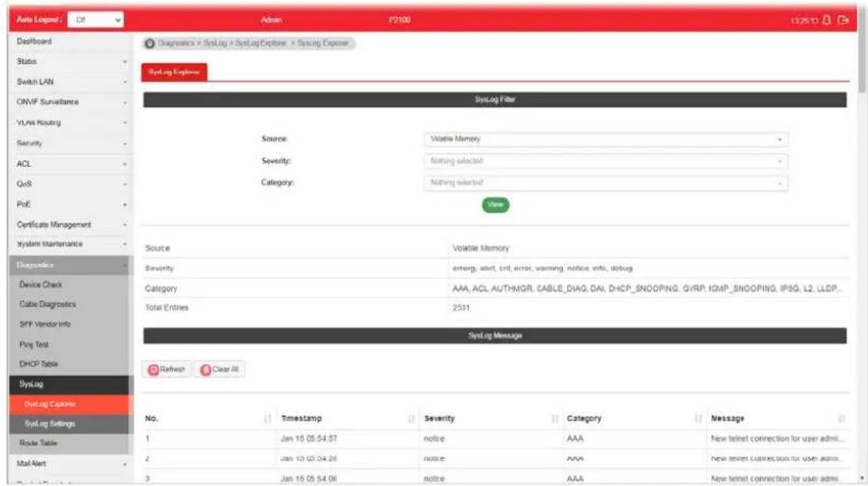The image size is (868, 486).
Task: Select SysLog Explorer in the sidebar
Action: point(71,404)
